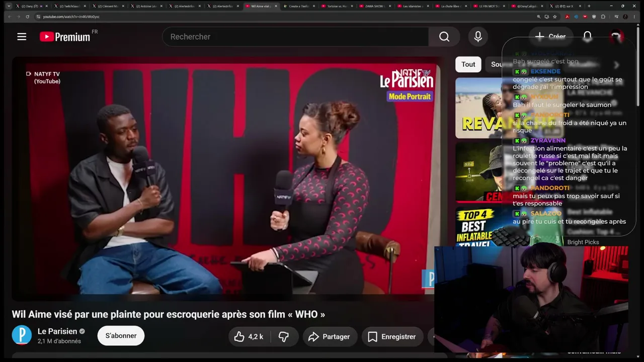Click the Rechercher search field

[295, 37]
